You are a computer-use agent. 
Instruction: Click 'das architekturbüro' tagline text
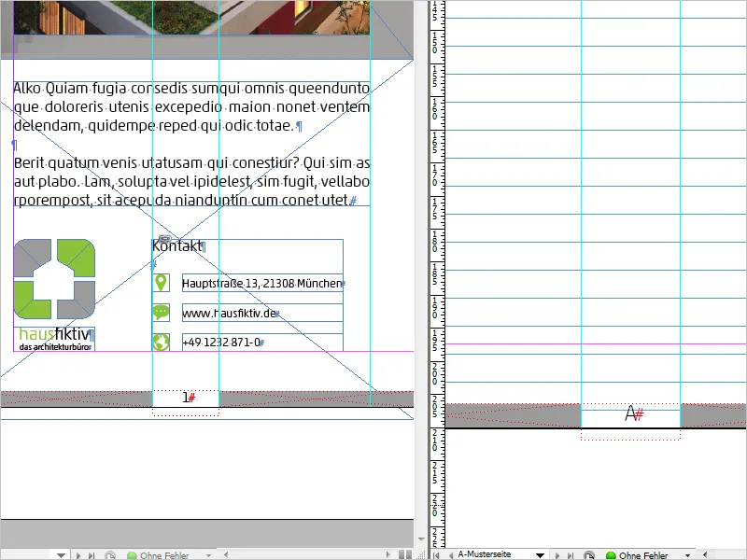pyautogui.click(x=54, y=347)
